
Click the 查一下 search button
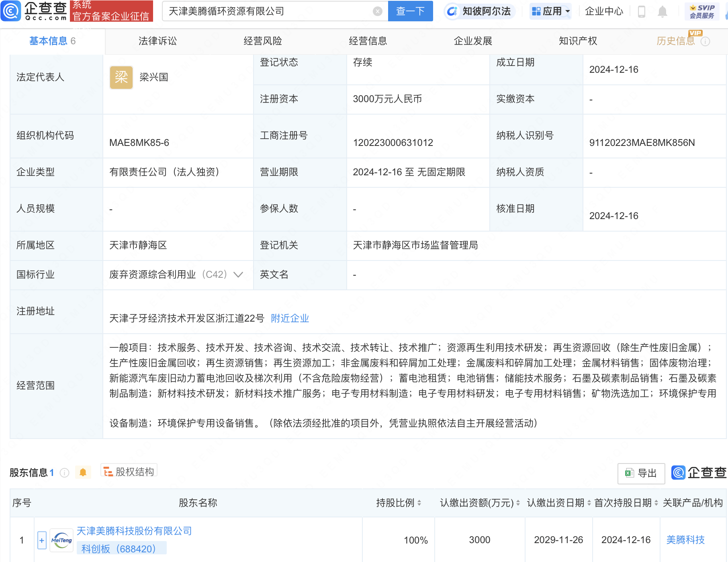coord(410,11)
